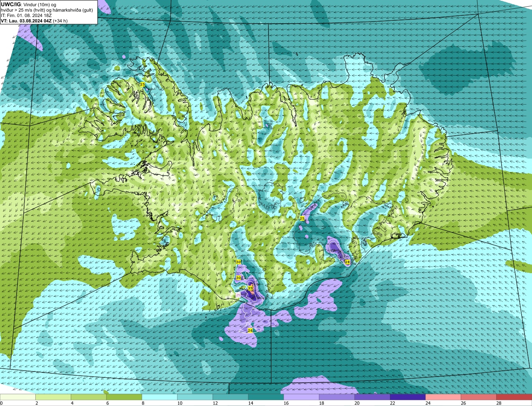Select the "IT: Fim. 01. 08. 2024 18Z" line
Image resolution: width=532 pixels, height=406 pixels.
coord(26,15)
